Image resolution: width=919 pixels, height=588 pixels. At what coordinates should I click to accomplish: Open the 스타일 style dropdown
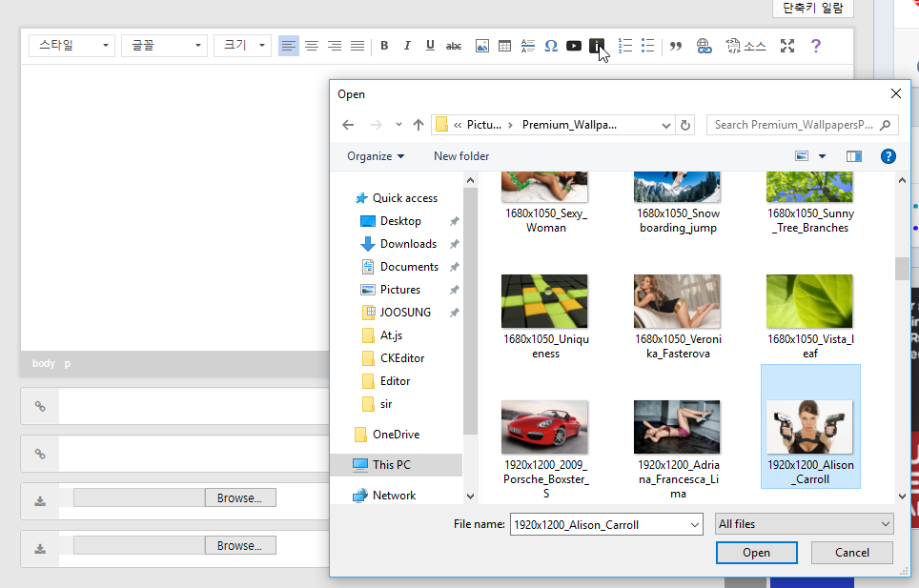(x=71, y=46)
